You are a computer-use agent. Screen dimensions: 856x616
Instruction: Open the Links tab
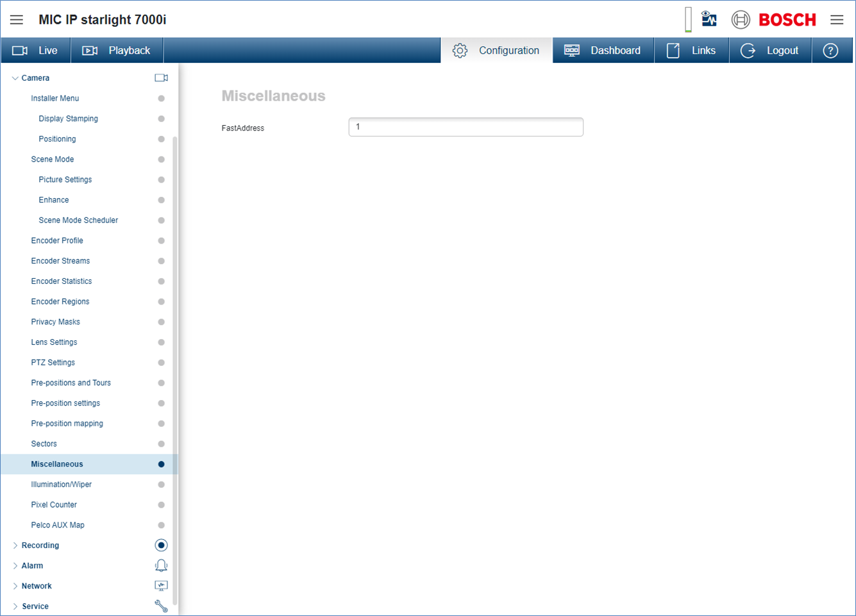692,51
